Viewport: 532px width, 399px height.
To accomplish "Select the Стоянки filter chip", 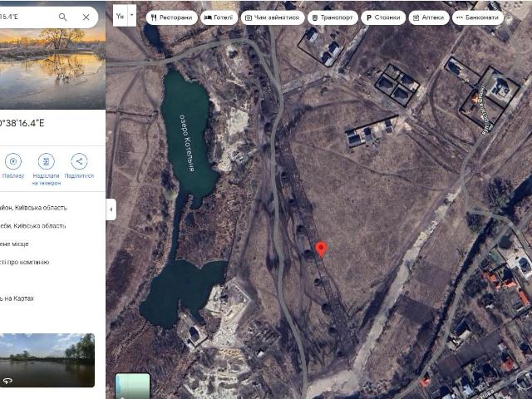I will coord(382,17).
